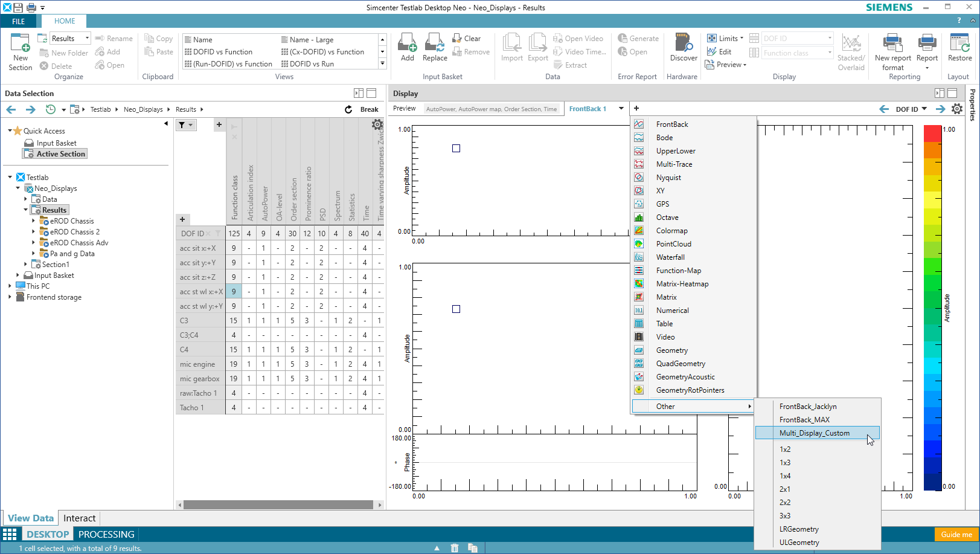The width and height of the screenshot is (980, 554).
Task: Select Multi_Display_Custom from the submenu
Action: (x=814, y=433)
